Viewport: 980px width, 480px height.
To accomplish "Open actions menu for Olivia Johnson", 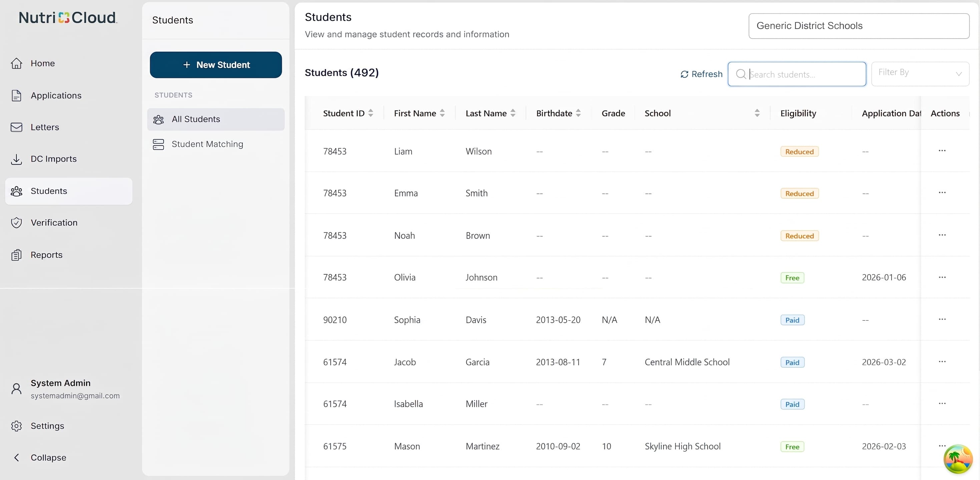I will (x=942, y=277).
